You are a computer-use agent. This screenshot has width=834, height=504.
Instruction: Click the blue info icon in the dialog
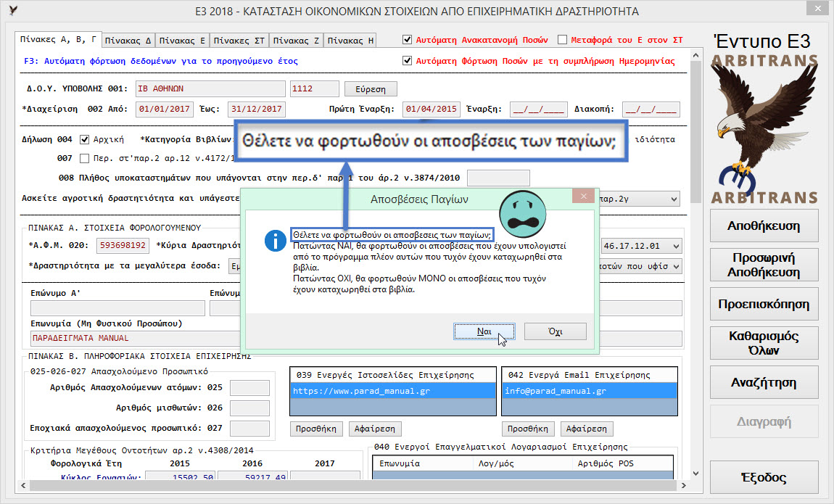tap(275, 241)
